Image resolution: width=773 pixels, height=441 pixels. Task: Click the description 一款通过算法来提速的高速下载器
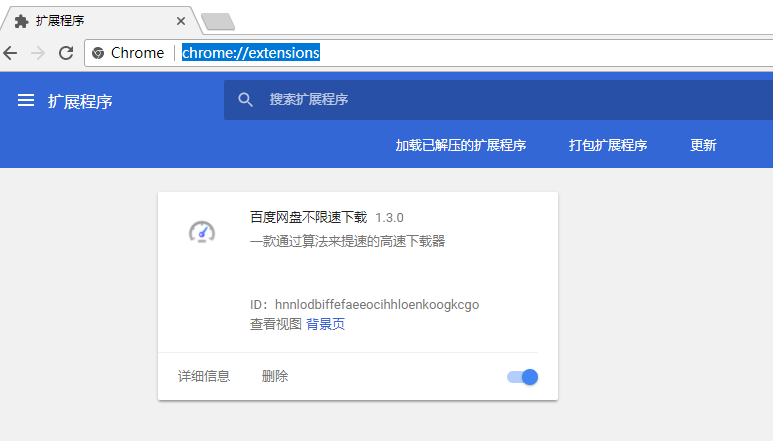pos(348,241)
